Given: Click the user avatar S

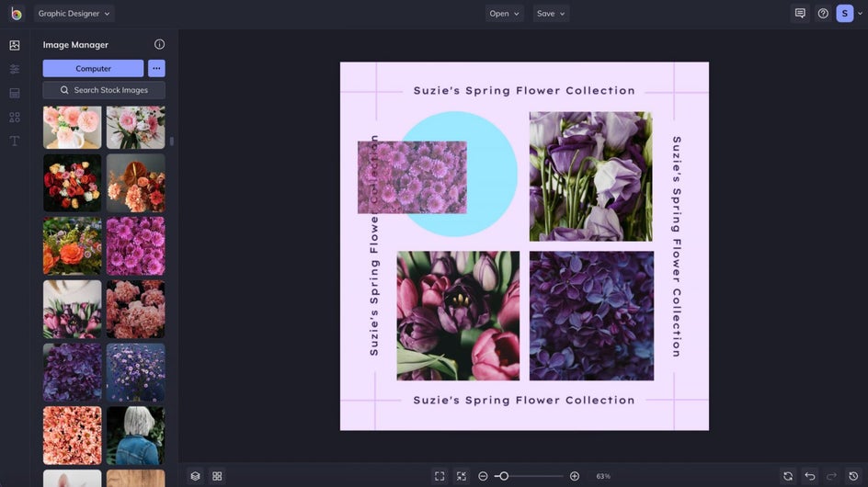Looking at the screenshot, I should pyautogui.click(x=845, y=13).
